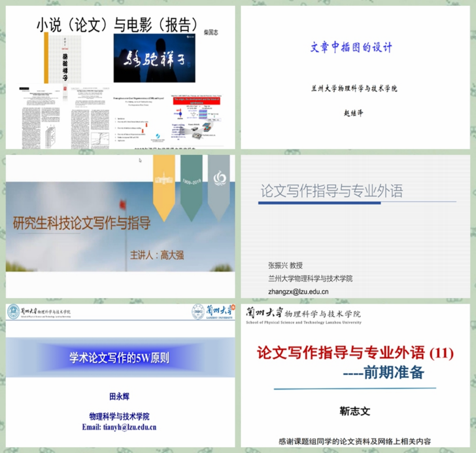Click the 骆驼祥子 book cover image
The width and height of the screenshot is (476, 453).
click(62, 59)
